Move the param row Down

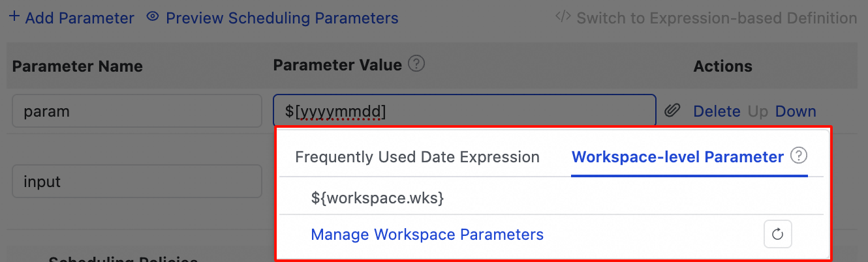(796, 111)
